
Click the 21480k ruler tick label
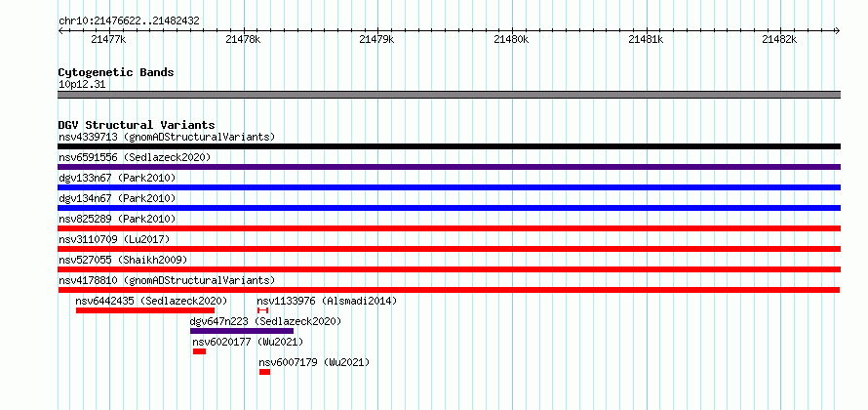tap(511, 39)
